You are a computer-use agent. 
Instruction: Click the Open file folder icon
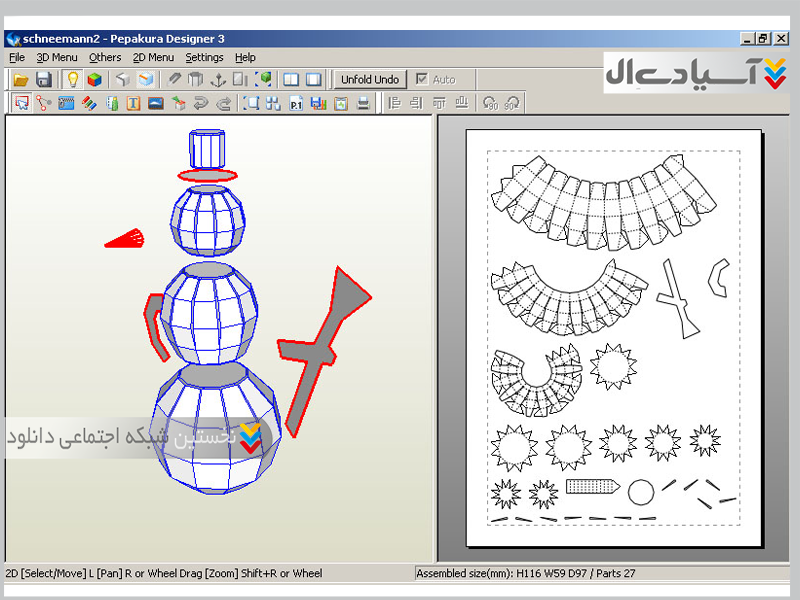tap(20, 79)
